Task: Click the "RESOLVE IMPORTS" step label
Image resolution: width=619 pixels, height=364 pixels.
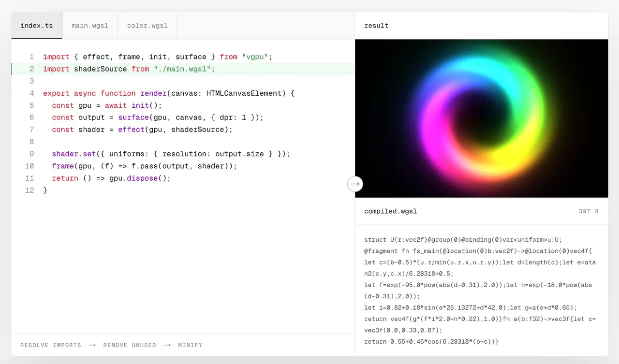Action: 51,345
